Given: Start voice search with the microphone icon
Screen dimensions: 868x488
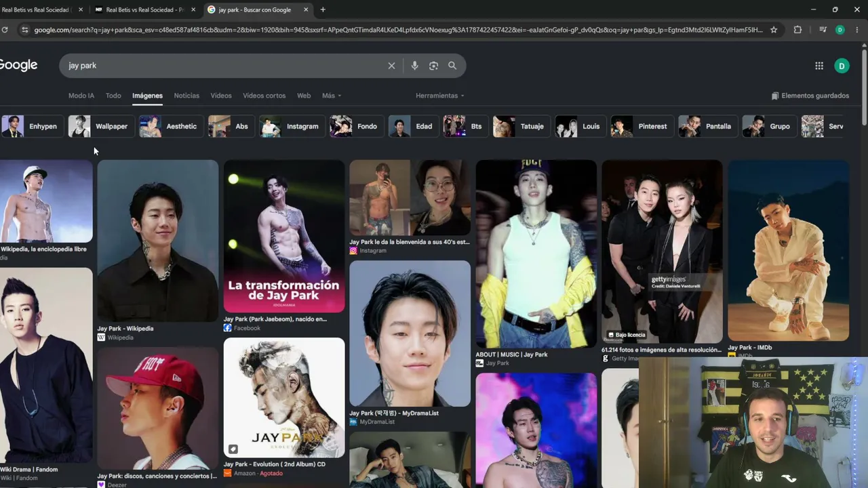Looking at the screenshot, I should [x=414, y=66].
